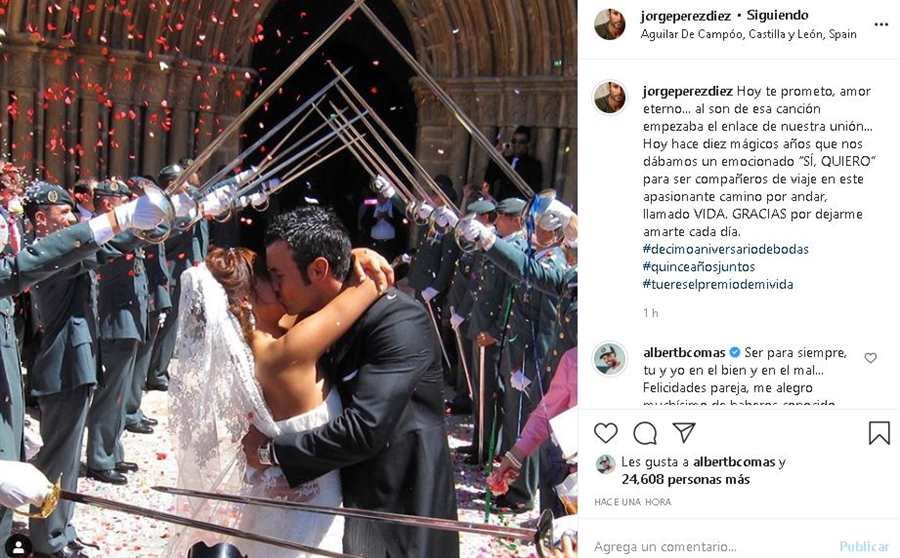Click the tagged people icon on photo
This screenshot has height=558, width=900.
[19, 545]
